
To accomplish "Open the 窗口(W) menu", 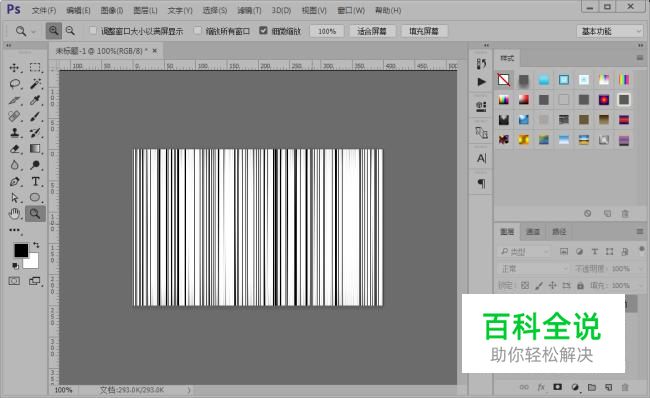I will (351, 10).
